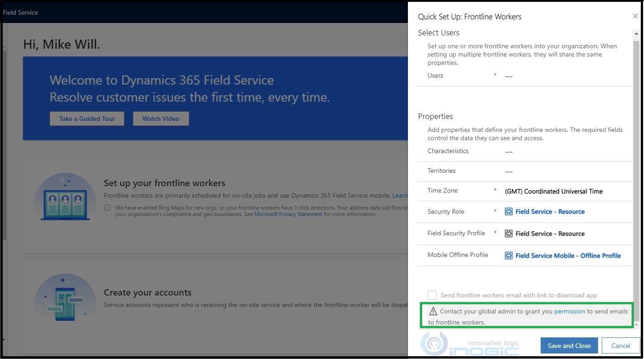Click the Field Security Profile icon
The width and height of the screenshot is (644, 359).
point(508,234)
